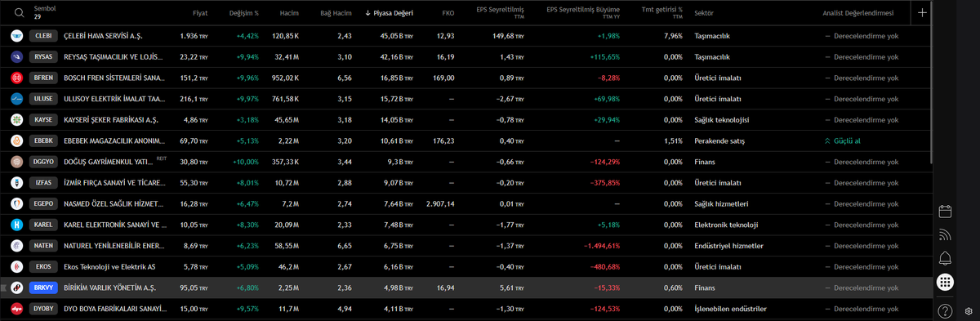
Task: Click the Taşımacılık sector in RYSAS row
Action: click(x=711, y=57)
